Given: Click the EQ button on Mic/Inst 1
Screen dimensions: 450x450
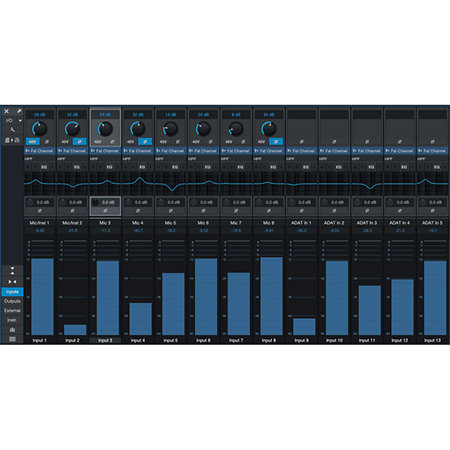Looking at the screenshot, I should click(44, 167).
